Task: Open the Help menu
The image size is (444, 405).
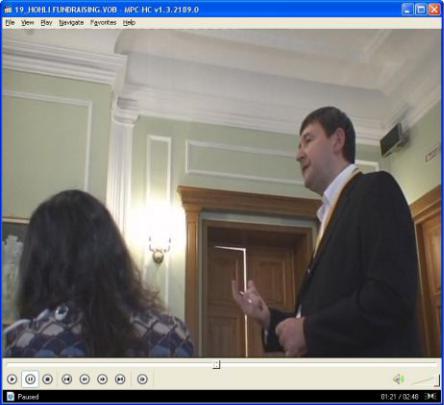Action: point(129,23)
